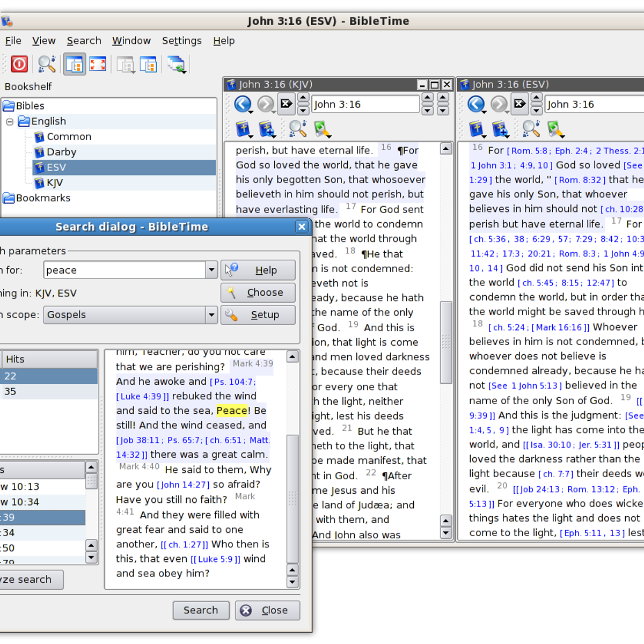The image size is (644, 644).
Task: Click the Close button in Search dialog
Action: tap(267, 610)
